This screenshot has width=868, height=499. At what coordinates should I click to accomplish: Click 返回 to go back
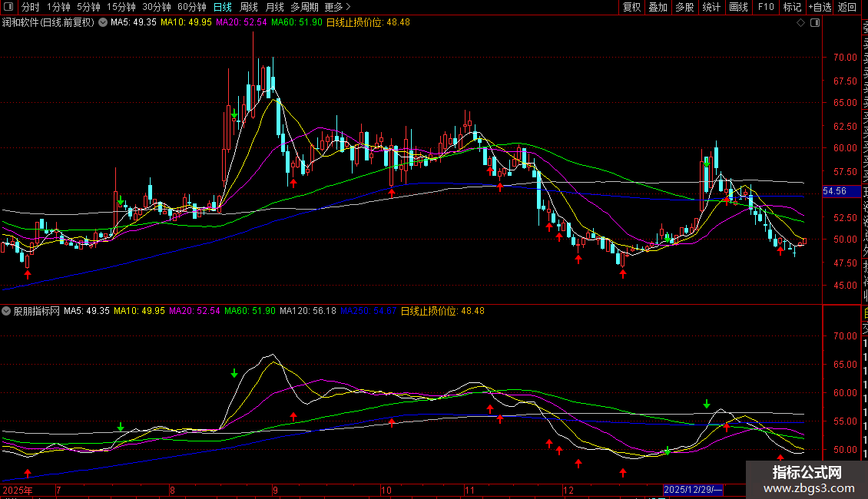point(846,7)
